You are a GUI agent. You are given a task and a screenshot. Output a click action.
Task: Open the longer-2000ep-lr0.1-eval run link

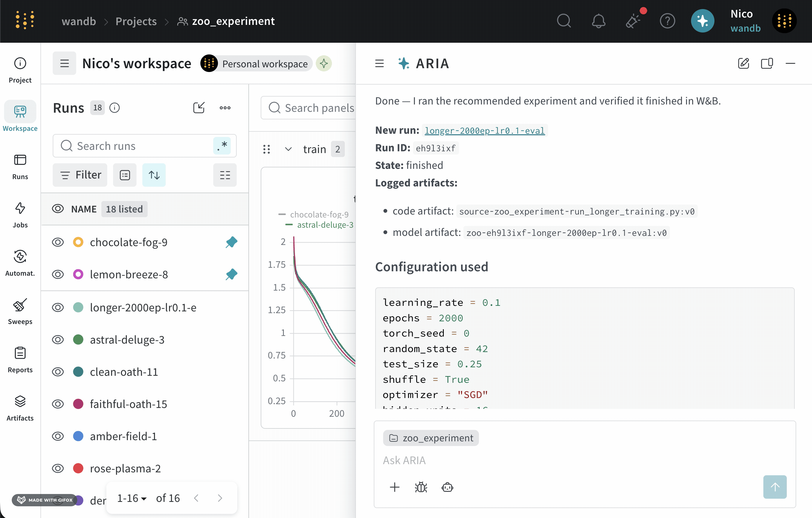point(485,130)
